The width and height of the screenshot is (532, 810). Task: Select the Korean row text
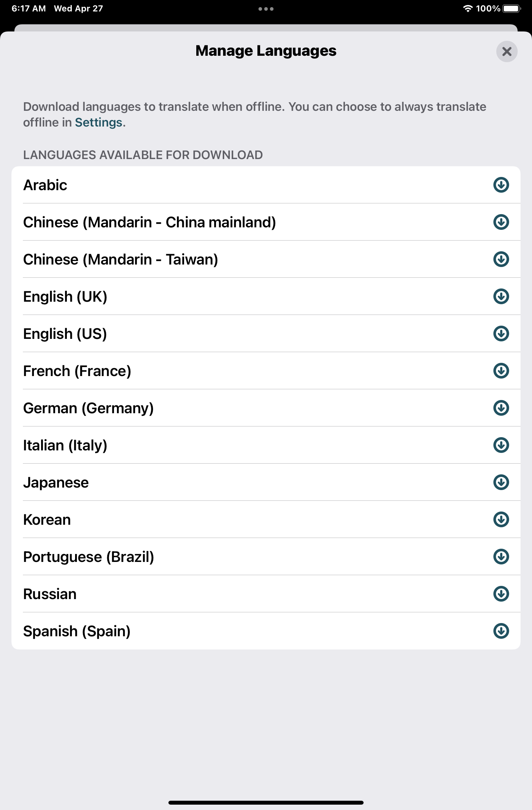tap(47, 520)
